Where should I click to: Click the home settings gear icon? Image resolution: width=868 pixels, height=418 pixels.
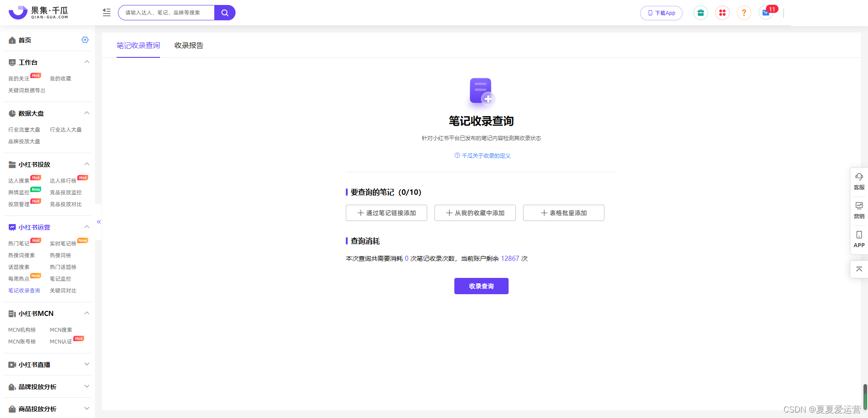[85, 40]
